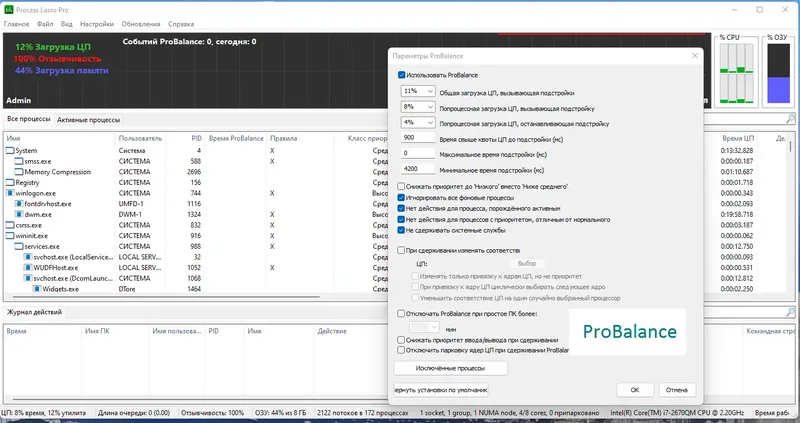The image size is (800, 423).
Task: Click the '% ОЗУ' memory usage bar
Action: (778, 73)
